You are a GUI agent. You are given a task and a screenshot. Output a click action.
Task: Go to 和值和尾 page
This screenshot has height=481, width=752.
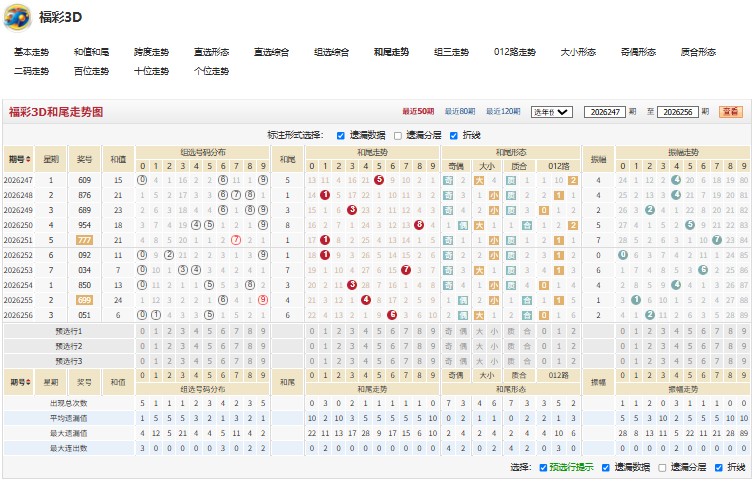[92, 52]
